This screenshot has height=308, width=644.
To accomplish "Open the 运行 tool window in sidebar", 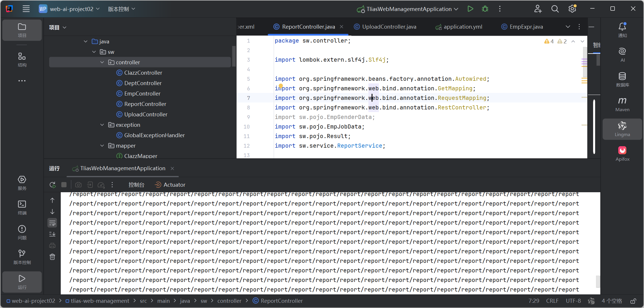I will 22,282.
